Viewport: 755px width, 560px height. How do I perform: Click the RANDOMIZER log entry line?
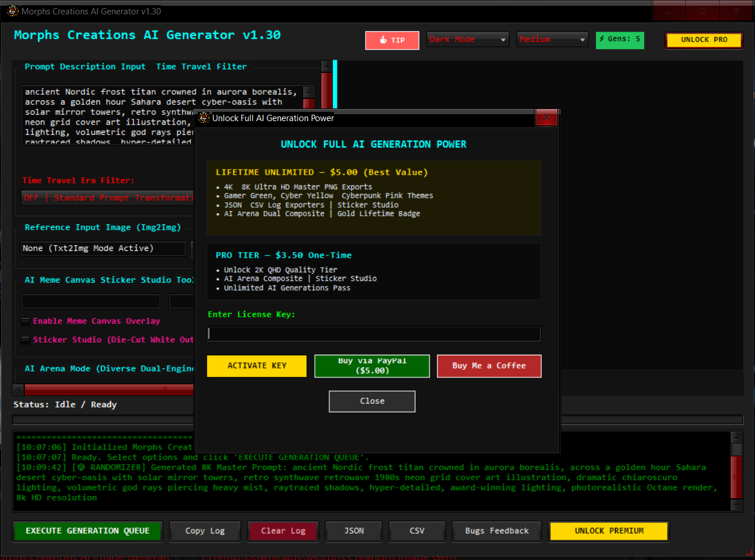pos(361,468)
